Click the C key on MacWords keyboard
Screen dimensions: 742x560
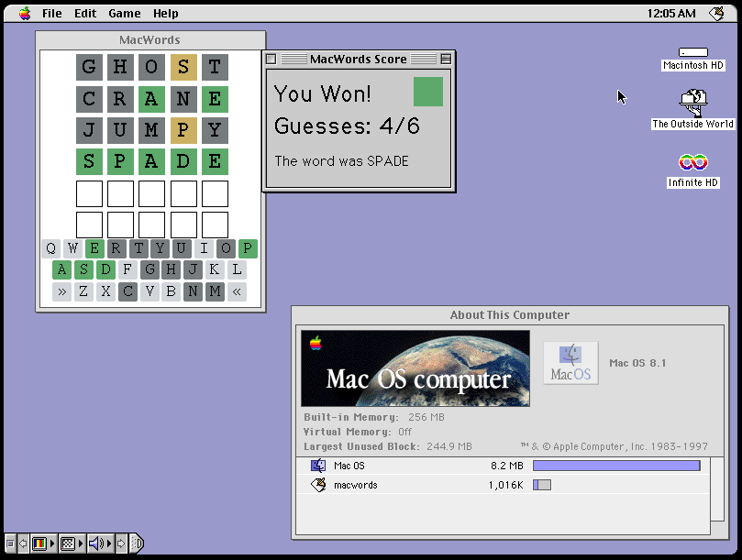[x=127, y=291]
